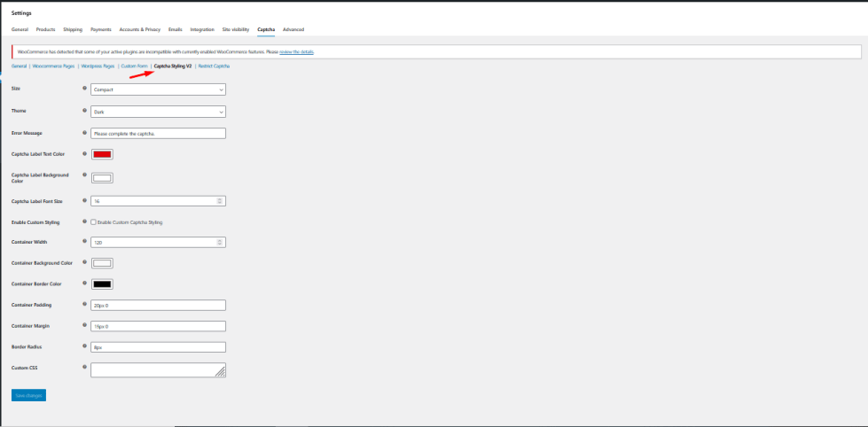The width and height of the screenshot is (868, 427).
Task: Click help tip icon beside Size
Action: (84, 88)
